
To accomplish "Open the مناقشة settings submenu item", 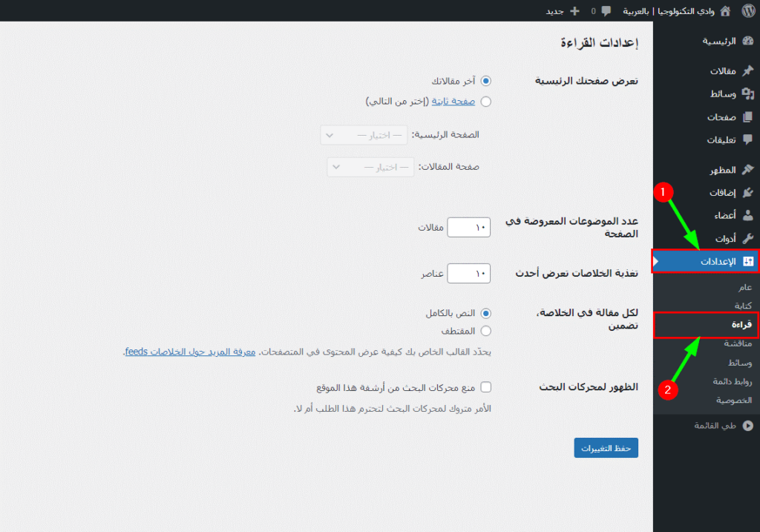I will (738, 344).
